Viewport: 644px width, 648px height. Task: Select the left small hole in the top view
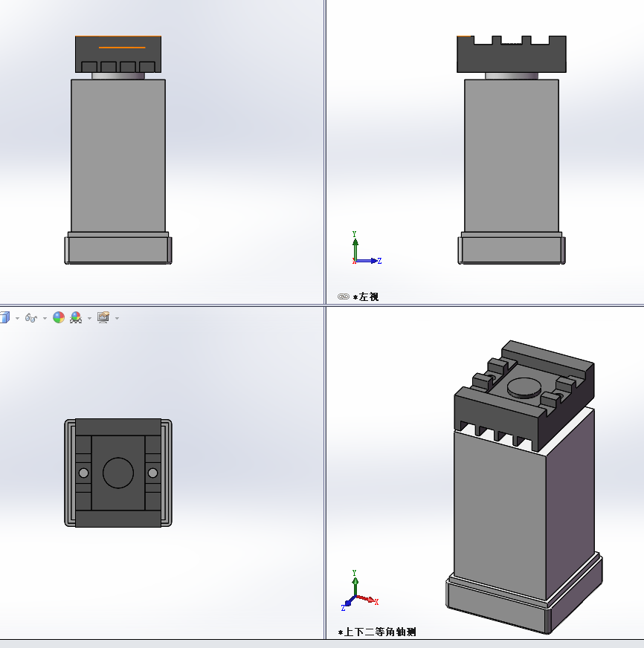83,473
